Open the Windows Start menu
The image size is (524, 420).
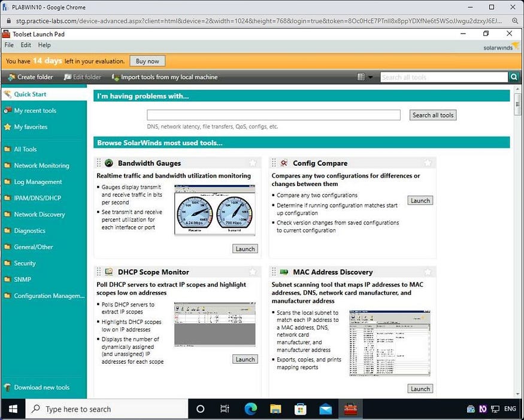click(13, 409)
